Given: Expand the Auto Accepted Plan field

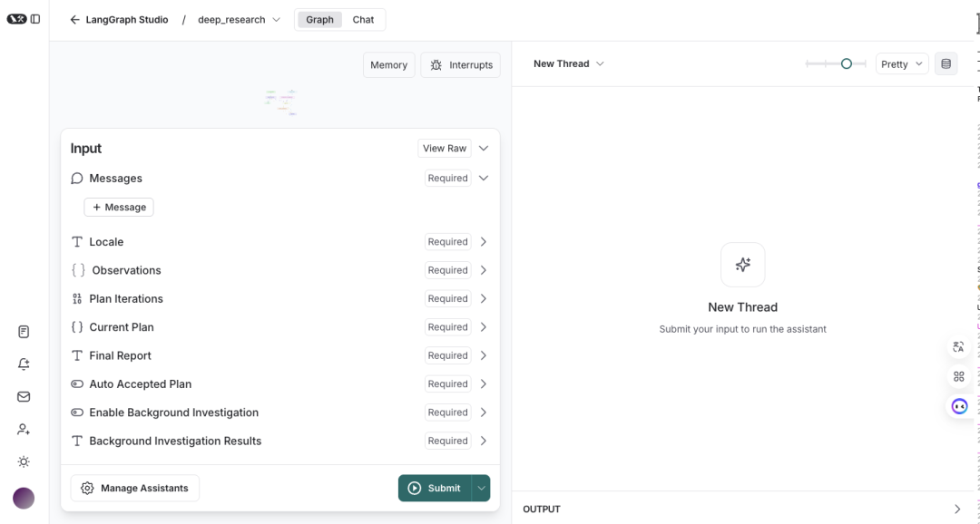Looking at the screenshot, I should click(483, 384).
